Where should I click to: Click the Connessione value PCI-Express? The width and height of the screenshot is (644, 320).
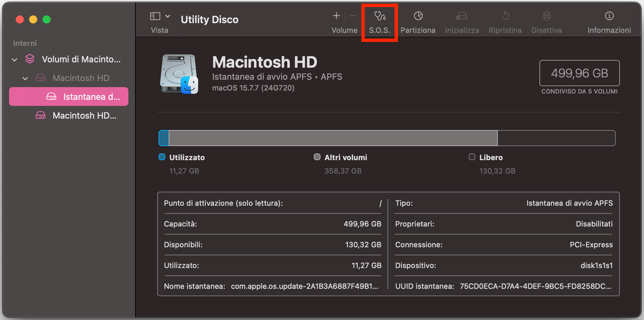(x=591, y=245)
